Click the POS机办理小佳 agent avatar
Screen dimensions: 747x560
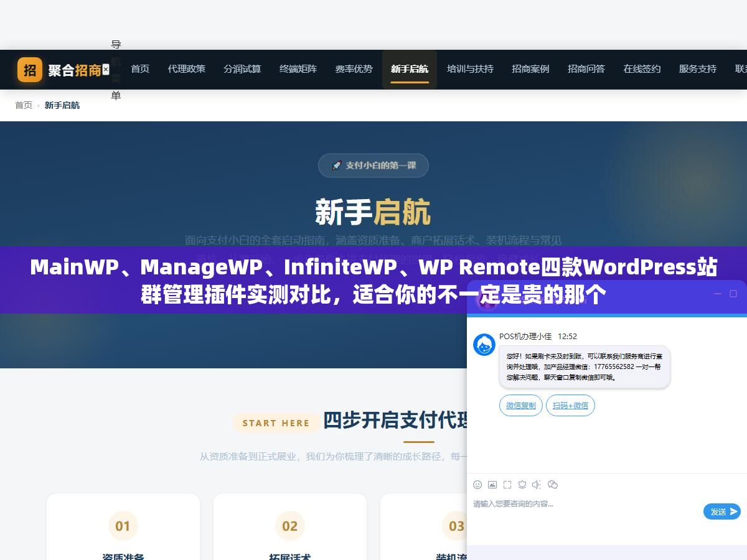pos(484,345)
